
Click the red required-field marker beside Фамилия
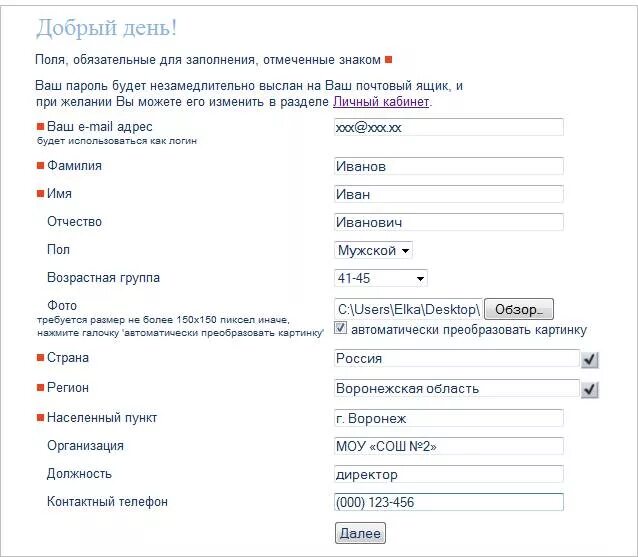(x=40, y=166)
